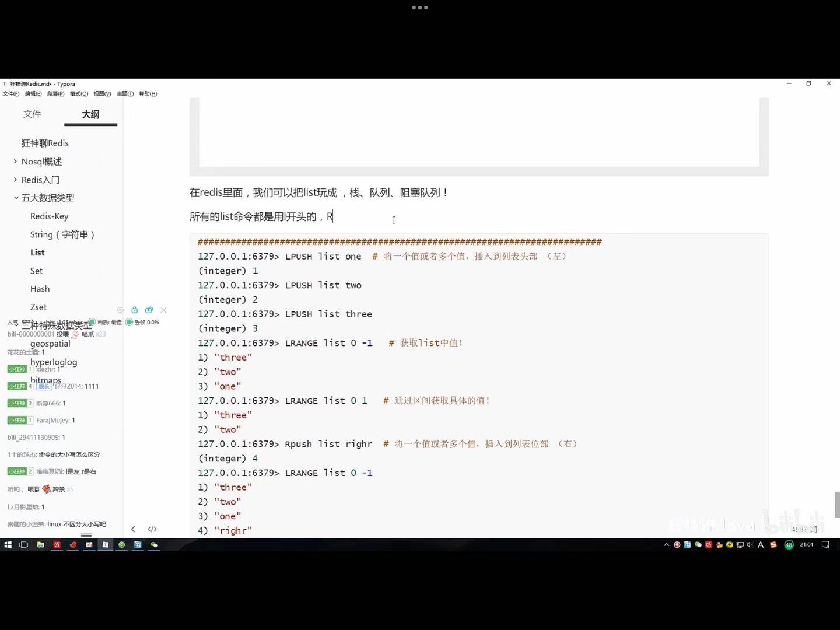Jump to hyperloglog outline entry
The height and width of the screenshot is (630, 840).
pos(54,362)
